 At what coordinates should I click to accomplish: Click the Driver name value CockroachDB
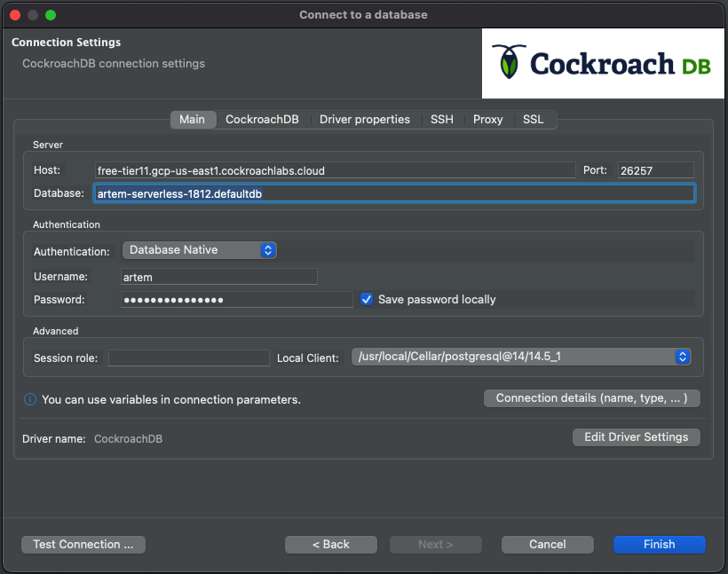tap(129, 439)
